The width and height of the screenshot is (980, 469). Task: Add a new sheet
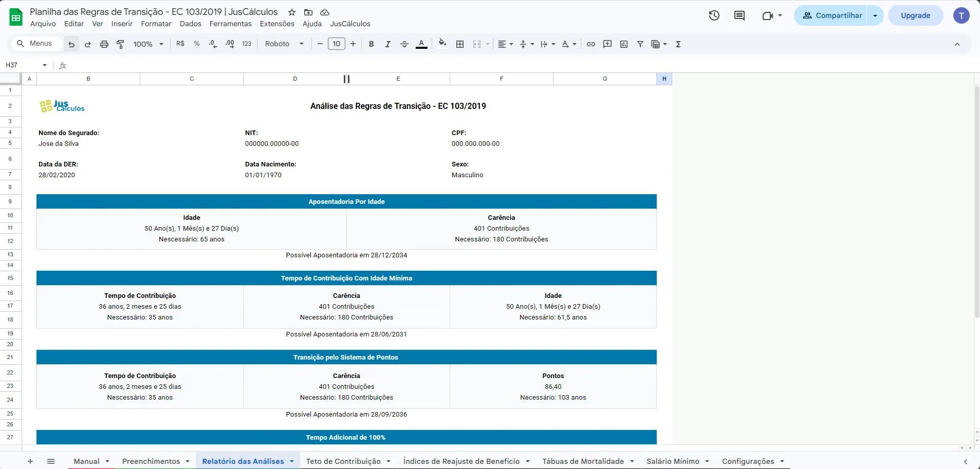[30, 461]
